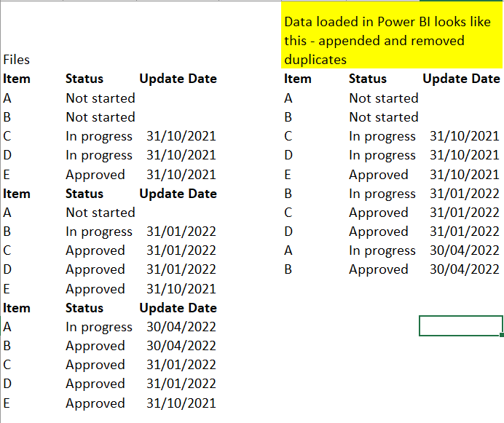504x423 pixels.
Task: Click 'Not started' for item B in Power BI table
Action: (384, 117)
